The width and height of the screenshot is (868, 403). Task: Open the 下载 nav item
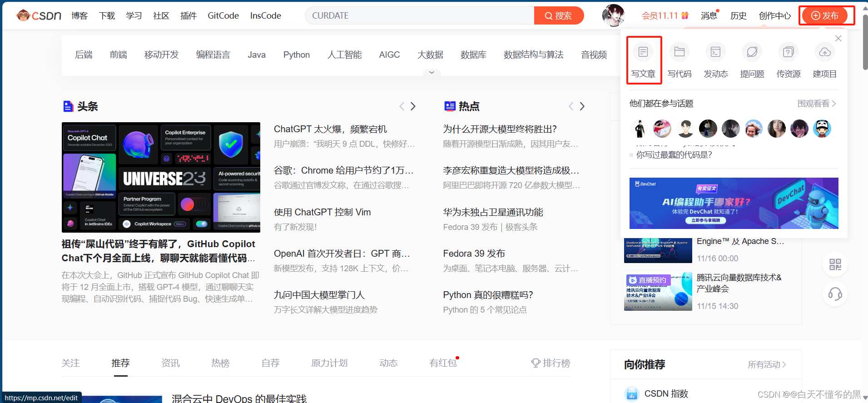[107, 15]
